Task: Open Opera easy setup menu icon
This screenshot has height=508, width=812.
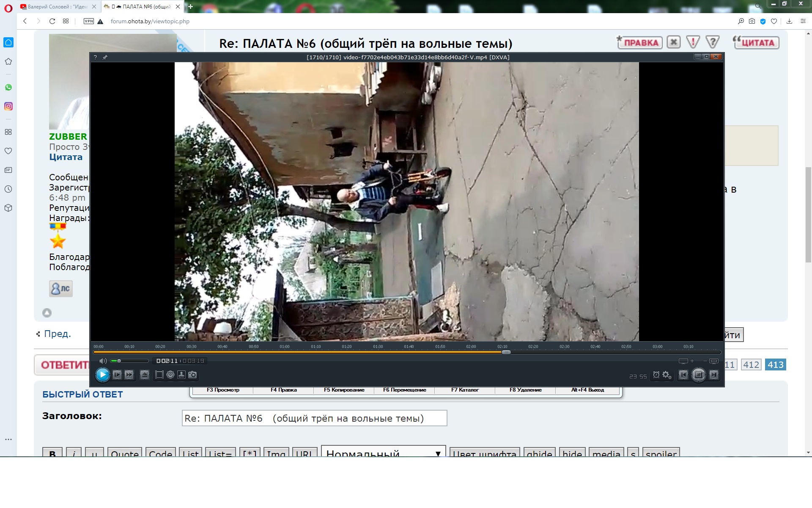Action: coord(803,21)
